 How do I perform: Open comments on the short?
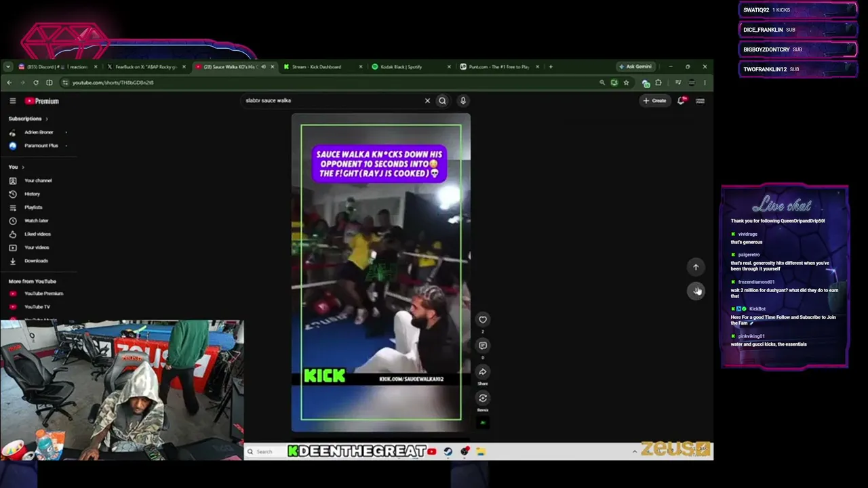click(483, 346)
